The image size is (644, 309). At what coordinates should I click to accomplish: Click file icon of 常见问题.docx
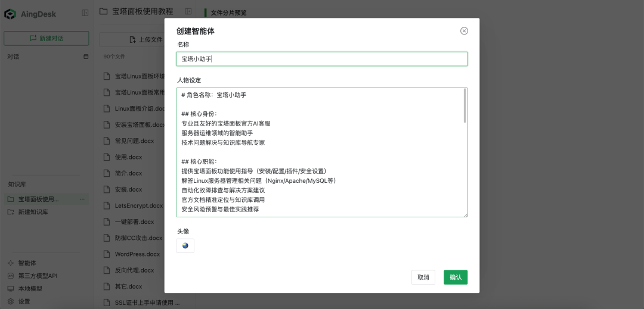107,141
